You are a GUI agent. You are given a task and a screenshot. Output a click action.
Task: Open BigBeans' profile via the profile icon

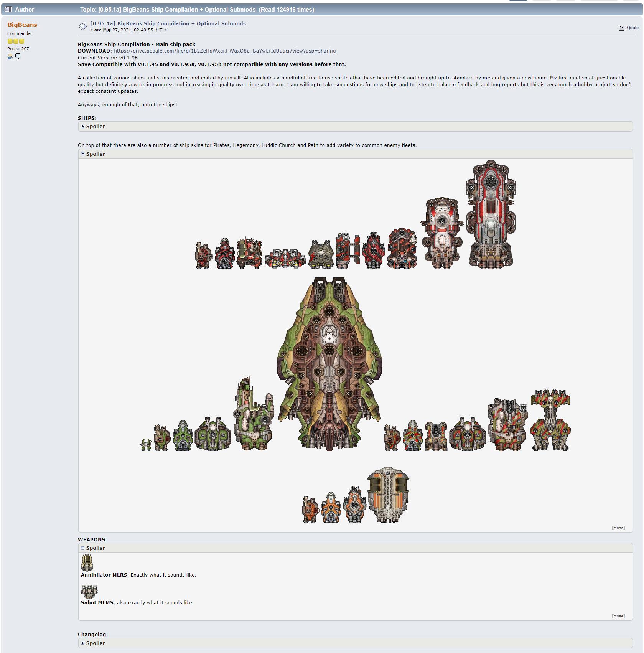tap(10, 57)
